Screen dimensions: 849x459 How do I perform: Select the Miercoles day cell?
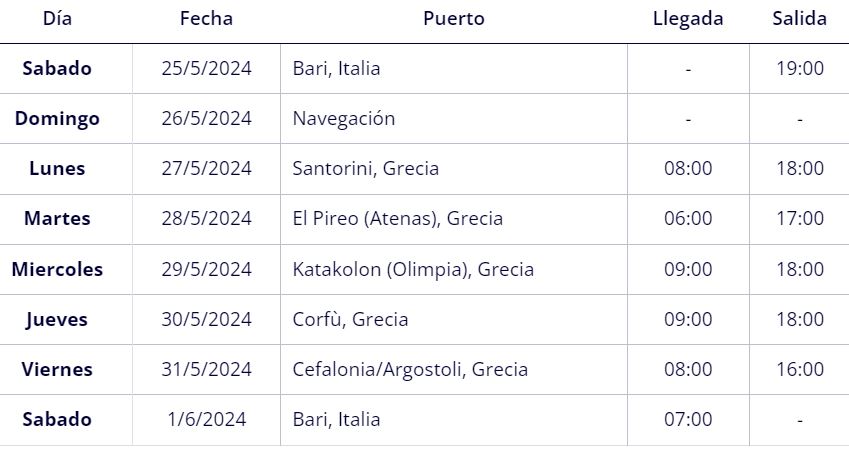(57, 269)
